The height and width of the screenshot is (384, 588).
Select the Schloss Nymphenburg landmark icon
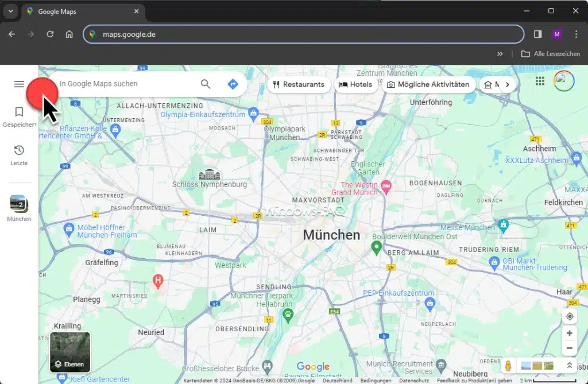[209, 174]
